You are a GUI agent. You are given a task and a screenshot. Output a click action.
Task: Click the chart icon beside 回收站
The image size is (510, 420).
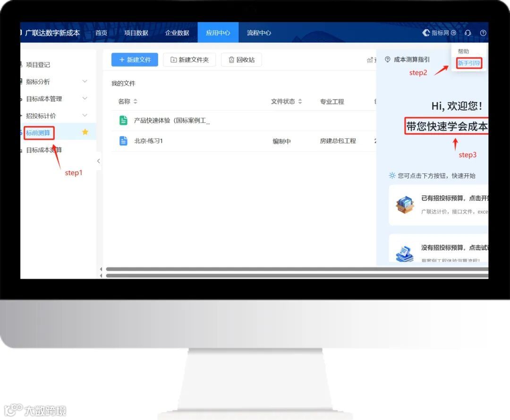click(x=370, y=60)
